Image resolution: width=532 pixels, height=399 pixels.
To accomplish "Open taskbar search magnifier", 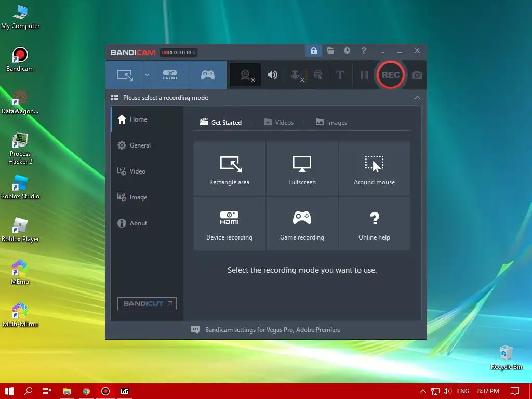I will click(x=28, y=391).
